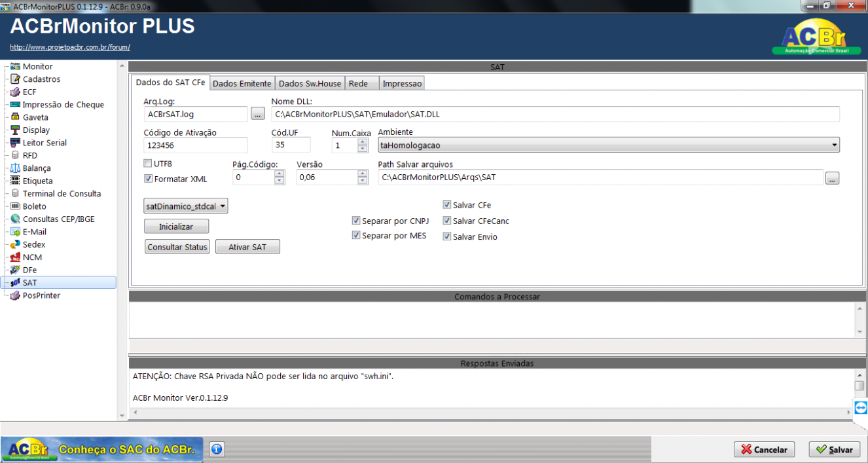868x463 pixels.
Task: Decrease the Pág.Código value
Action: tap(280, 181)
